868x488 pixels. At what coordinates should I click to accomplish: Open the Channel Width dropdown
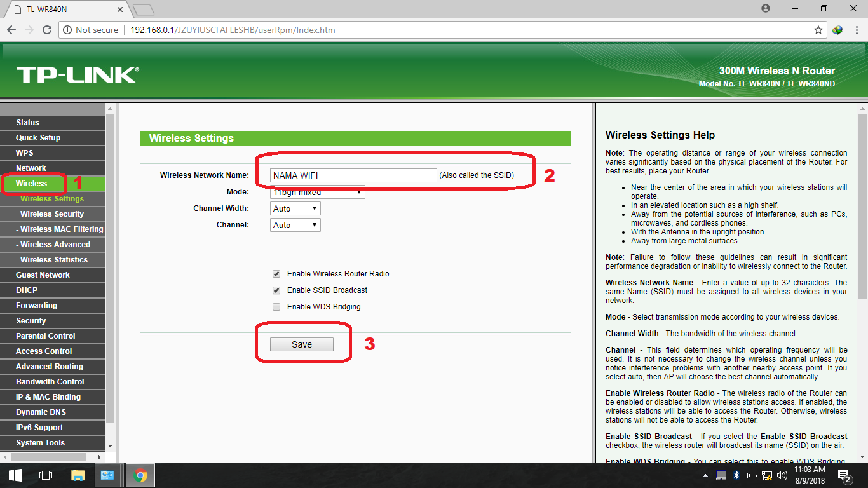tap(295, 208)
